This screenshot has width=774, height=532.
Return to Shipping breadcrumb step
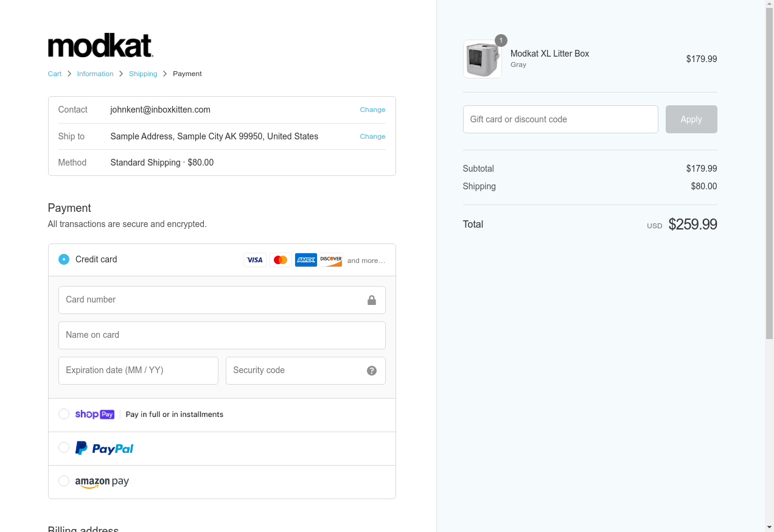143,74
